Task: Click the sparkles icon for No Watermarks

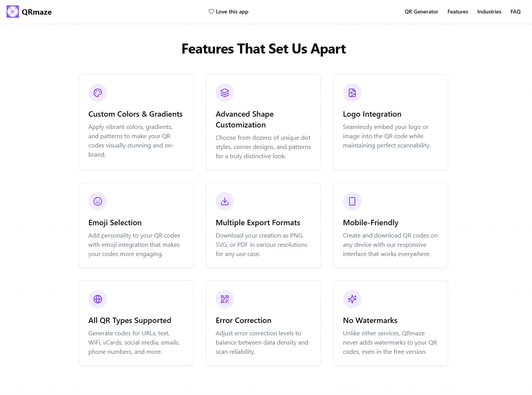Action: 352,299
